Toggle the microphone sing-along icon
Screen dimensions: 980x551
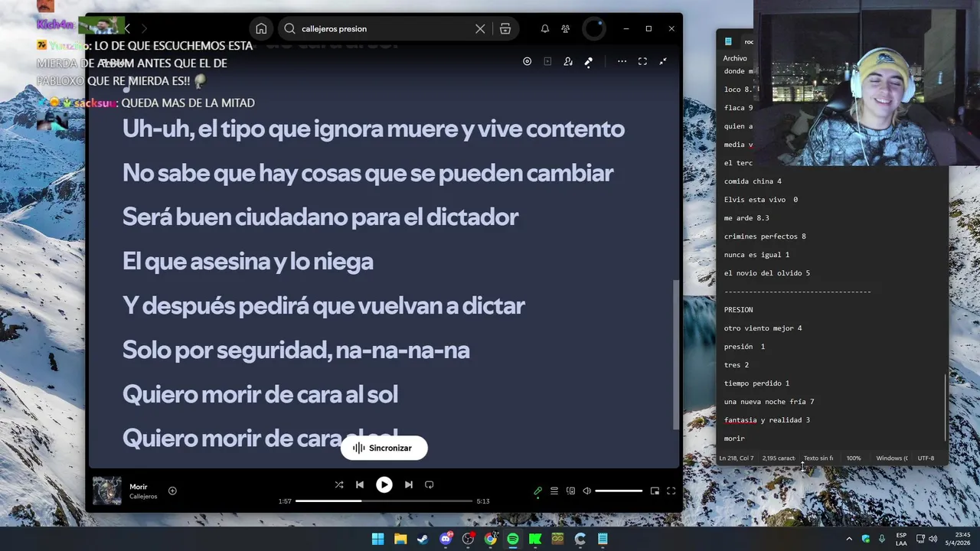point(588,61)
